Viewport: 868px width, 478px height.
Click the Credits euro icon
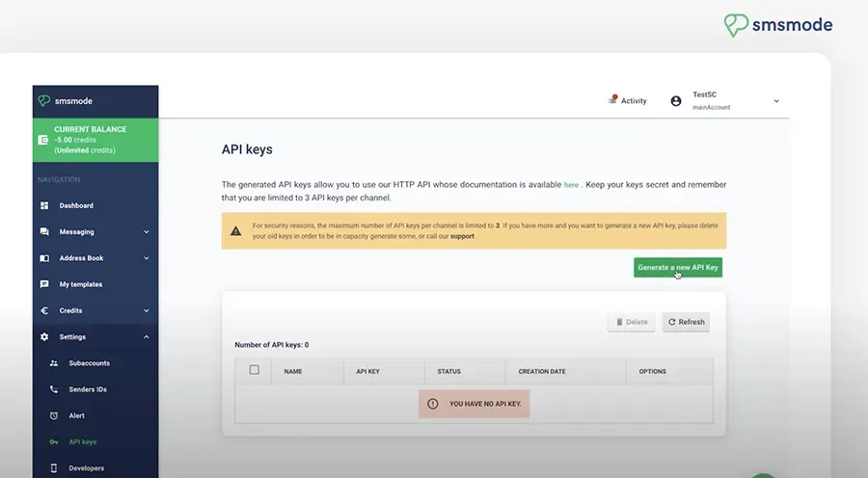44,310
